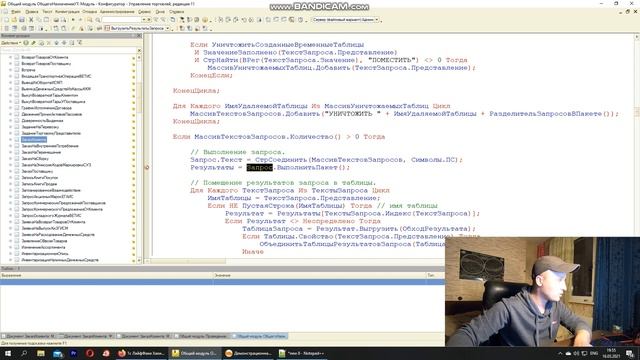This screenshot has height=360, width=640.
Task: Expand the ВозвратТоваровПоставщику tree node
Action: pos(11,64)
